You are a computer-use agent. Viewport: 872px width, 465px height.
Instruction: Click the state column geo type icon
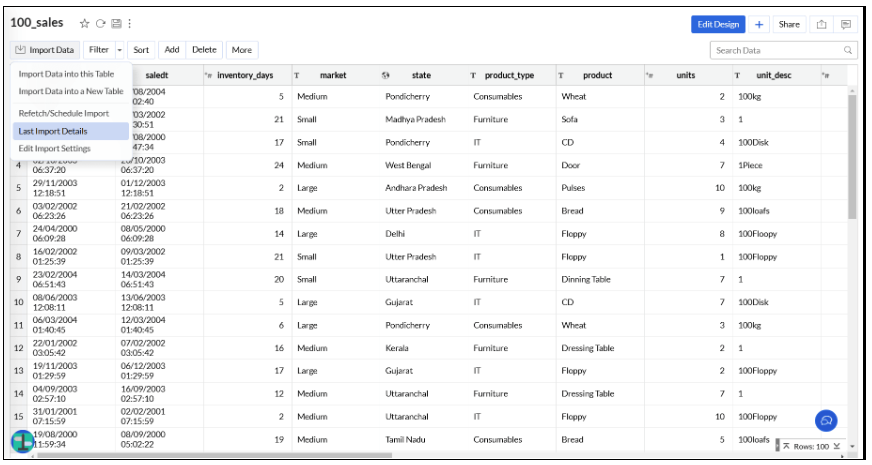(385, 76)
